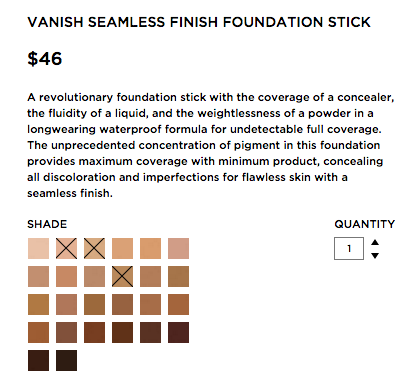Select the darkest final shade swatch
This screenshot has height=382, width=416.
(66, 360)
